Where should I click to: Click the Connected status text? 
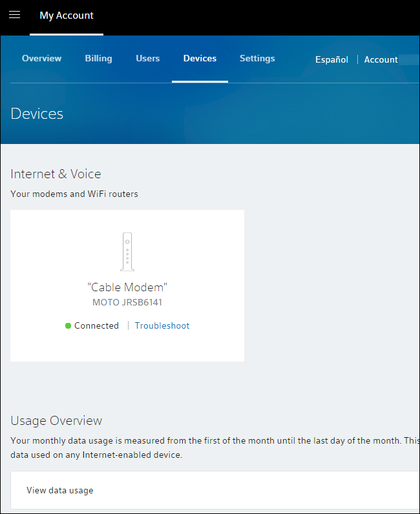pyautogui.click(x=96, y=326)
